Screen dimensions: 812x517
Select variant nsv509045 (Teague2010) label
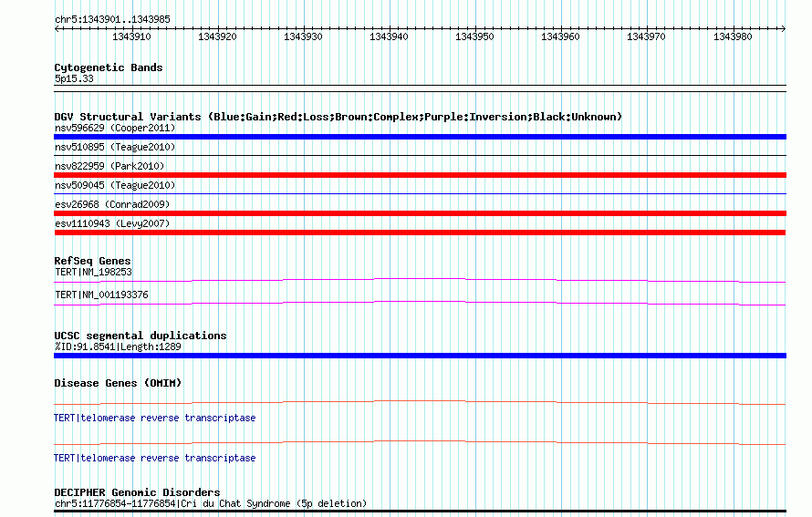[x=115, y=185]
